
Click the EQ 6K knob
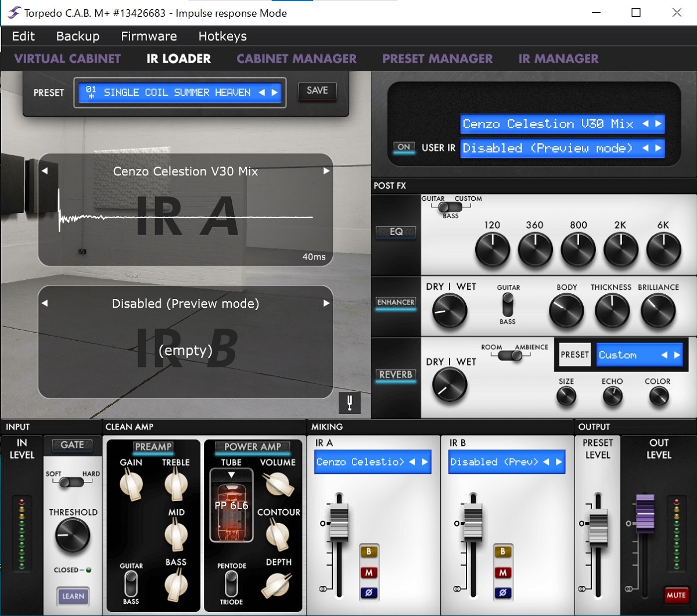pyautogui.click(x=664, y=251)
